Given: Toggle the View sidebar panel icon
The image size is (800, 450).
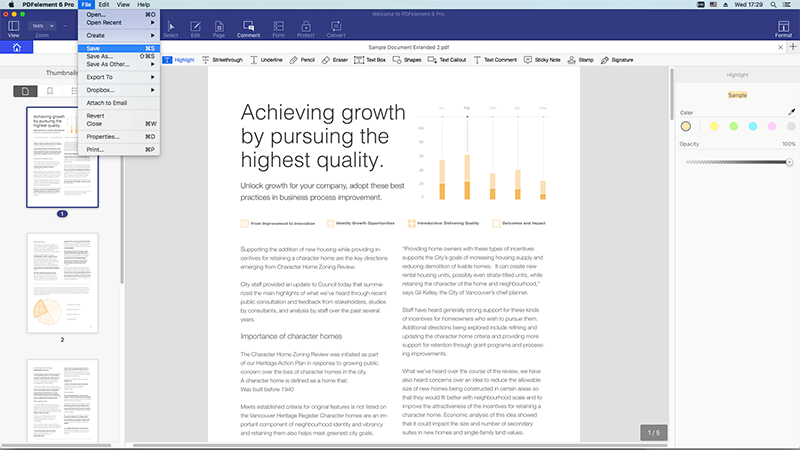Looking at the screenshot, I should 14,29.
